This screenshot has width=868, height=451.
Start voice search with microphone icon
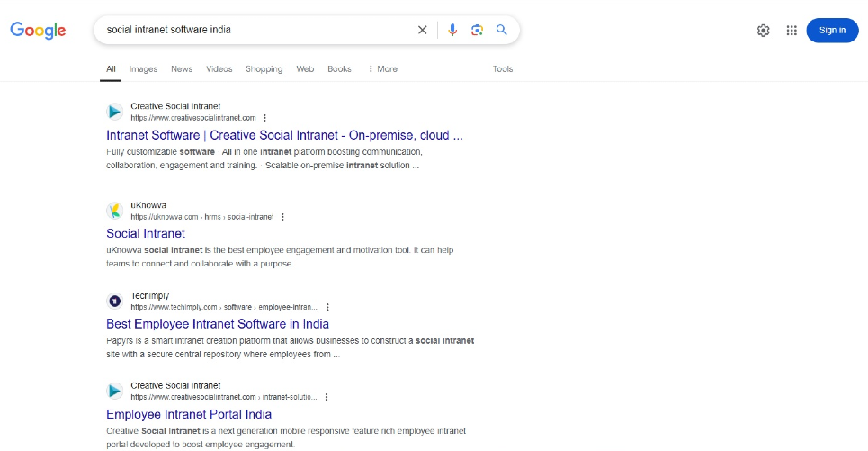[452, 30]
